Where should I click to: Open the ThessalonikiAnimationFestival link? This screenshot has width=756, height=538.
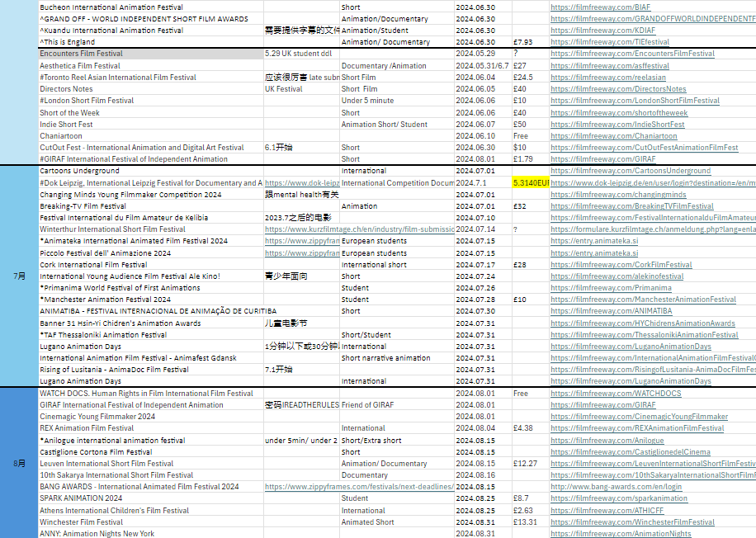(x=644, y=335)
